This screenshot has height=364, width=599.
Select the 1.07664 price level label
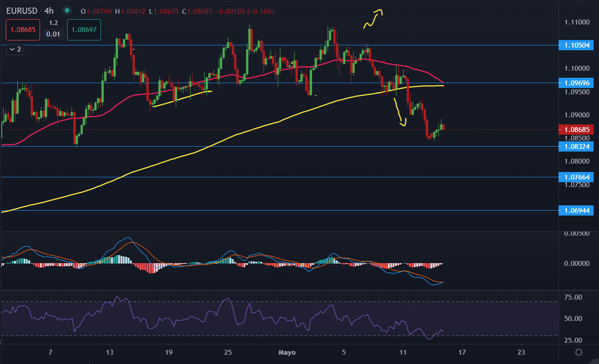click(577, 177)
